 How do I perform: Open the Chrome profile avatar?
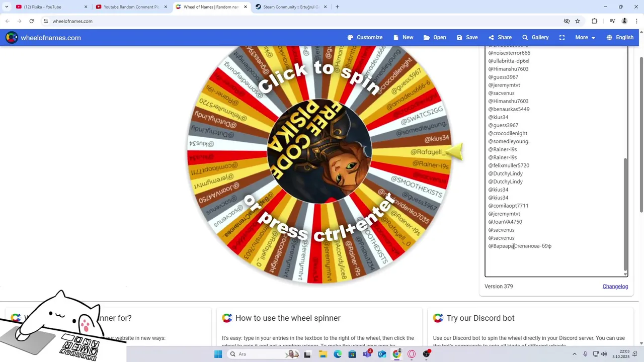624,21
